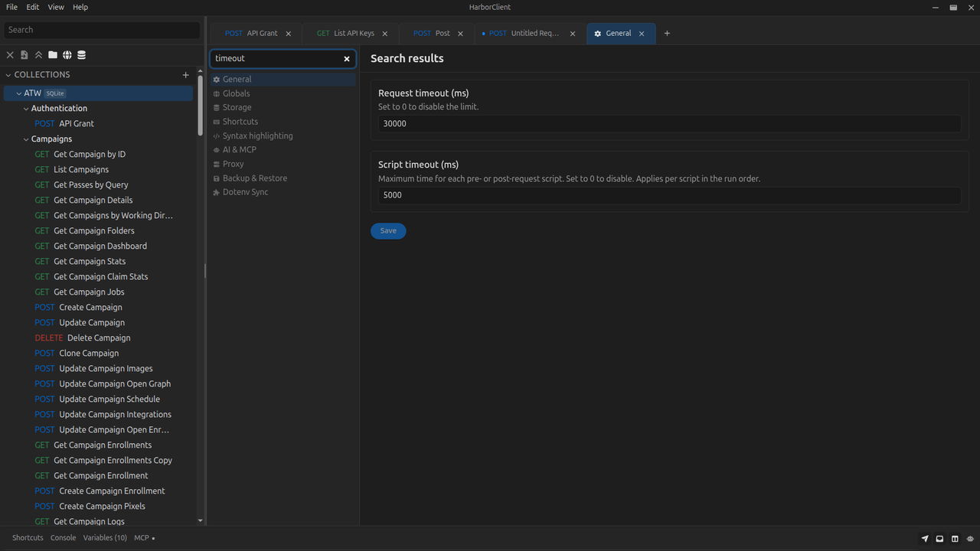
Task: Open the View menu
Action: coord(56,7)
